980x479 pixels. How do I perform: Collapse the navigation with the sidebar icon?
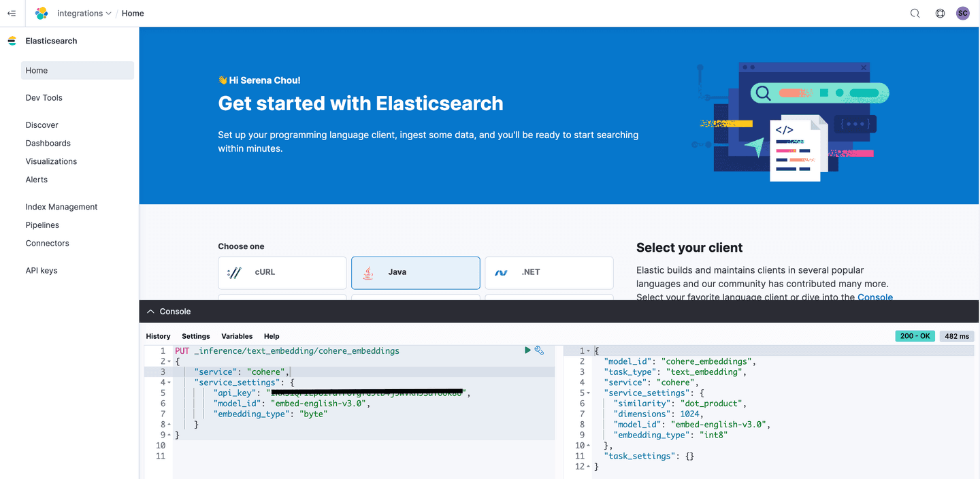click(x=12, y=13)
